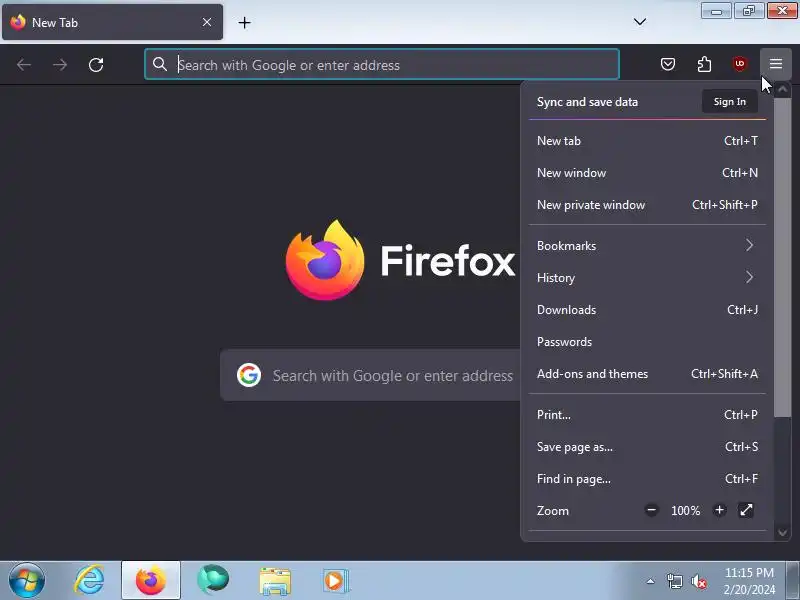The image size is (800, 600).
Task: Select Print... menu item
Action: click(647, 415)
